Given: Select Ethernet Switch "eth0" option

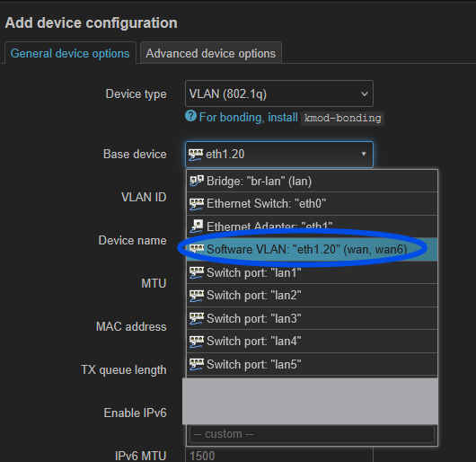Looking at the screenshot, I should click(312, 204).
